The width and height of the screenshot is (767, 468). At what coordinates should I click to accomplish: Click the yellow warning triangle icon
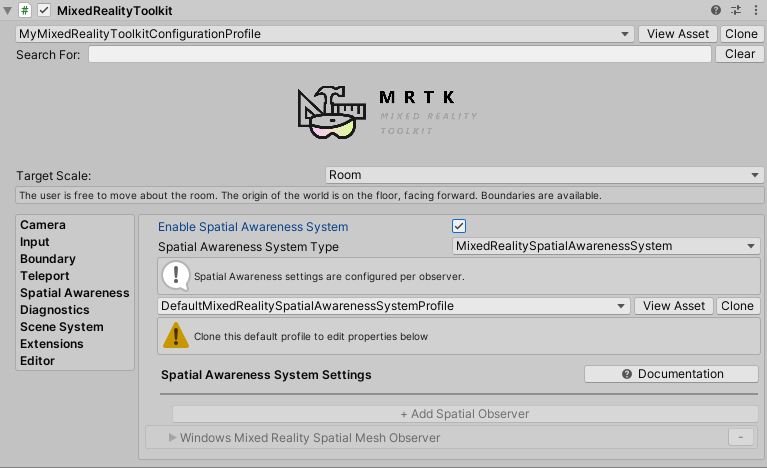coord(176,336)
